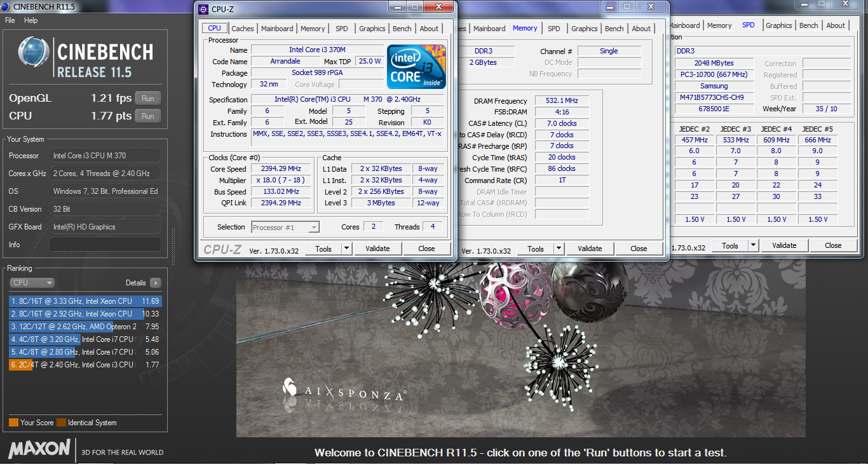Select ranking row 8C/16T @ 2.92 GHz Xeon
This screenshot has width=868, height=464.
(85, 314)
